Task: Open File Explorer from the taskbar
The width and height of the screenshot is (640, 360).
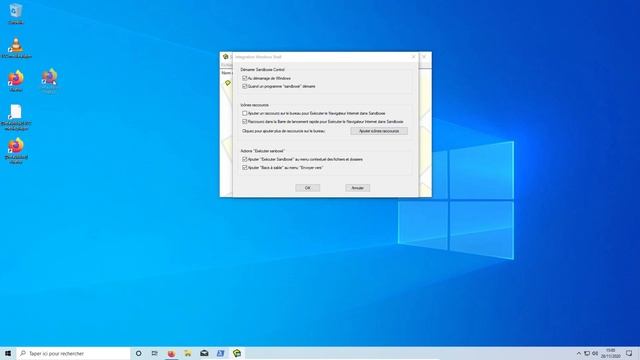Action: coord(188,353)
